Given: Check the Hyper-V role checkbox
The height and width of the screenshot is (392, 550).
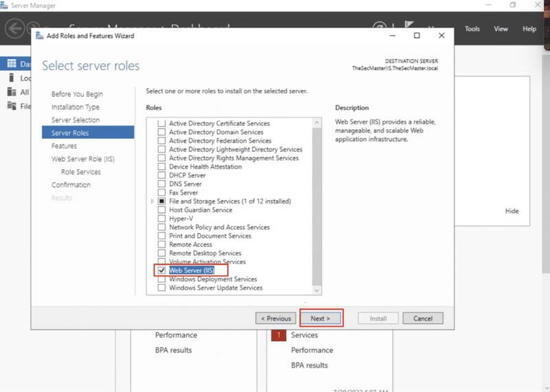Looking at the screenshot, I should pyautogui.click(x=162, y=218).
